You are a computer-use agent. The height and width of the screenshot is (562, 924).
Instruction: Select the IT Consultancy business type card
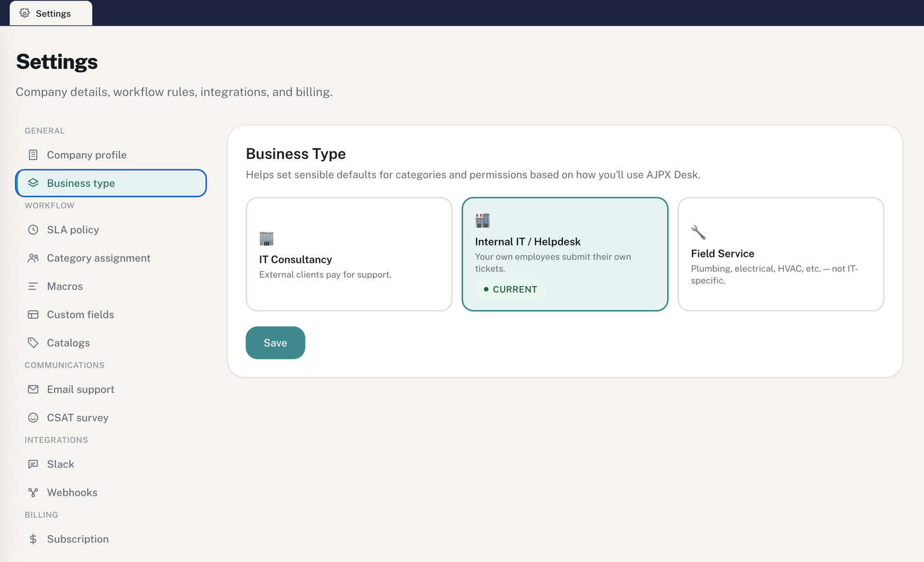coord(349,254)
